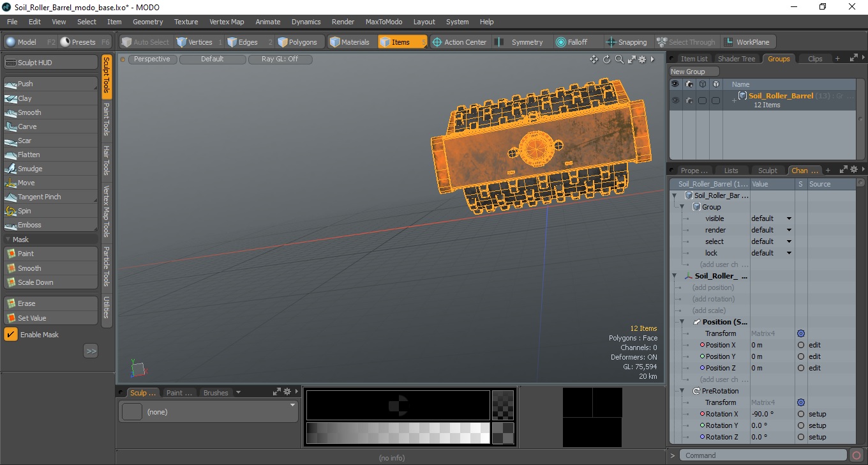
Task: Click the black brush preview swatch
Action: [398, 405]
